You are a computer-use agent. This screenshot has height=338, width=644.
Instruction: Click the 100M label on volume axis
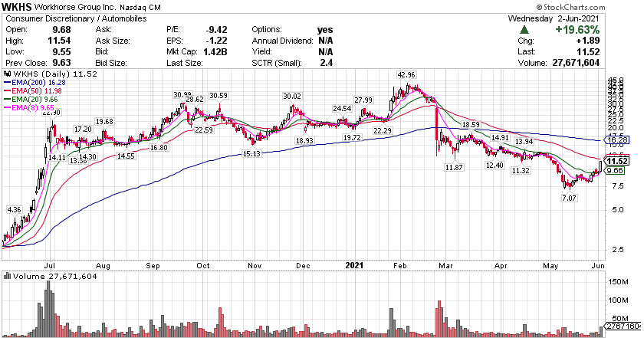tap(618, 300)
